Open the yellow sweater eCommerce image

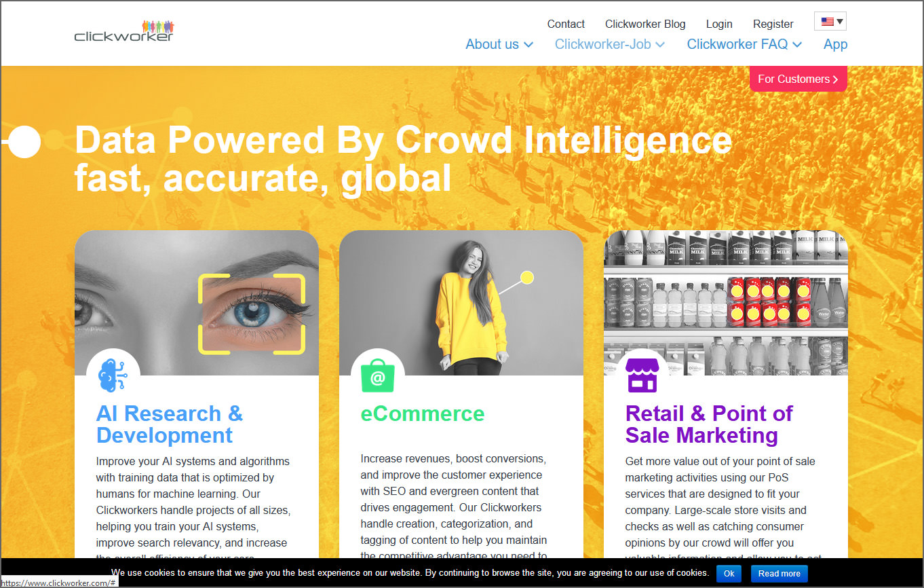coord(461,303)
